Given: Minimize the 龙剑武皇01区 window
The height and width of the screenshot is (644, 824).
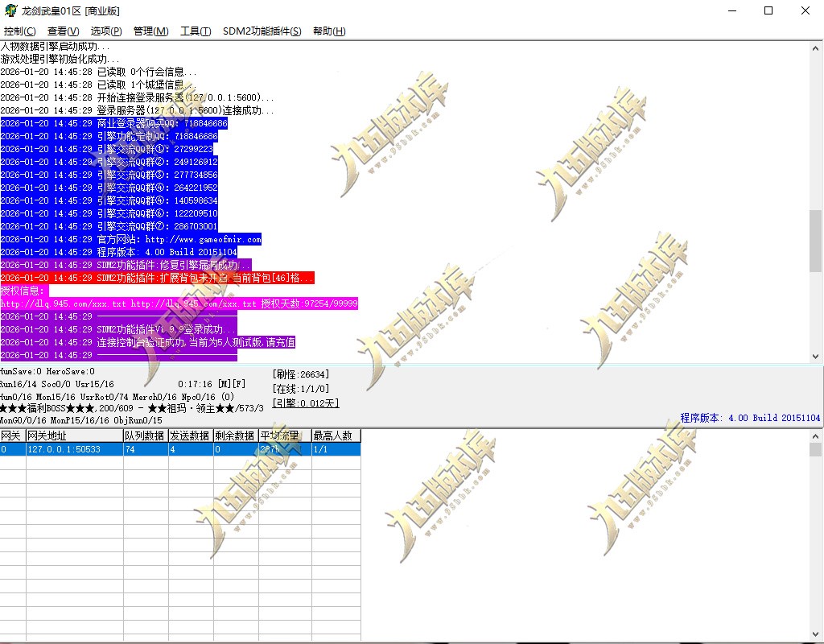Looking at the screenshot, I should tap(732, 10).
